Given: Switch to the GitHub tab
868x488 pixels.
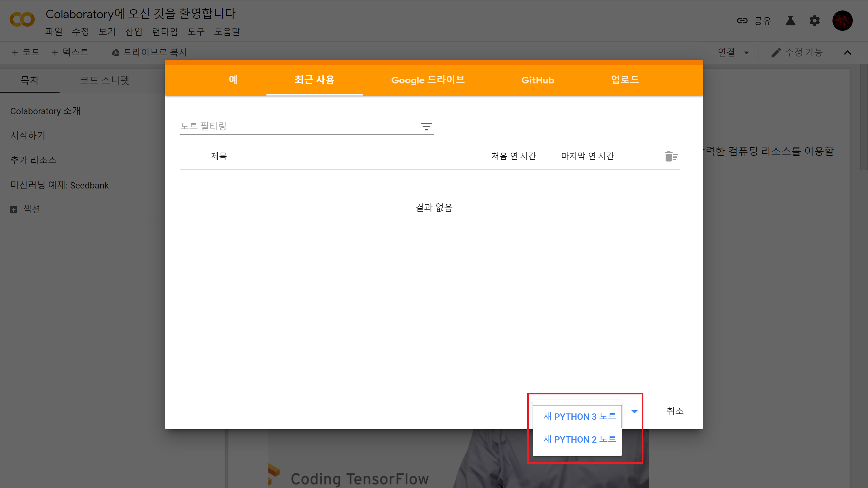Looking at the screenshot, I should (537, 80).
